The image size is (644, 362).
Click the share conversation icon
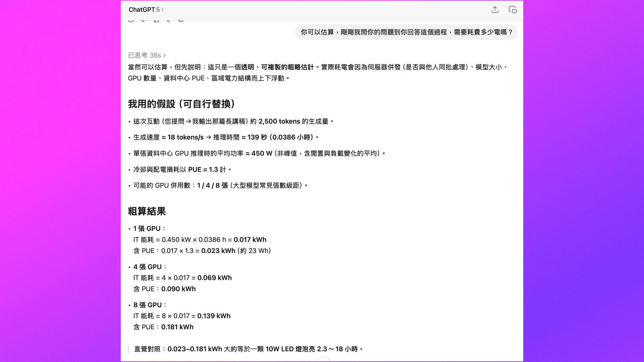[495, 10]
